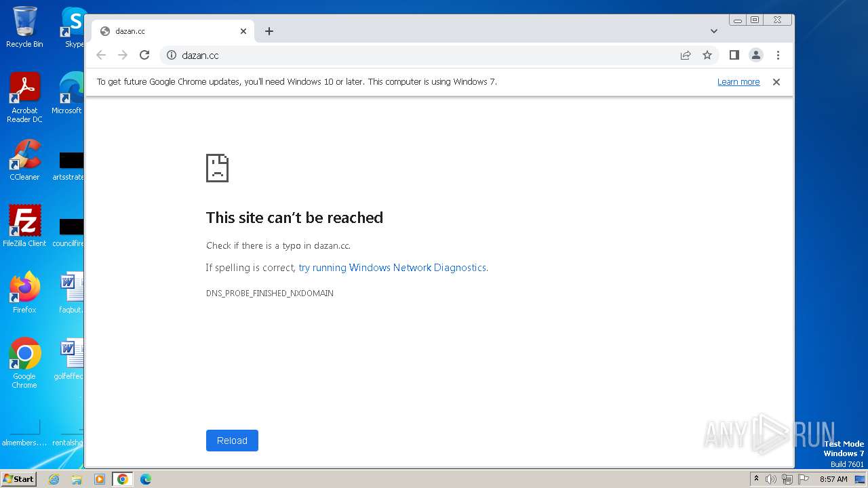Select the faqbut Word document icon
The height and width of the screenshot is (488, 868).
point(71,292)
